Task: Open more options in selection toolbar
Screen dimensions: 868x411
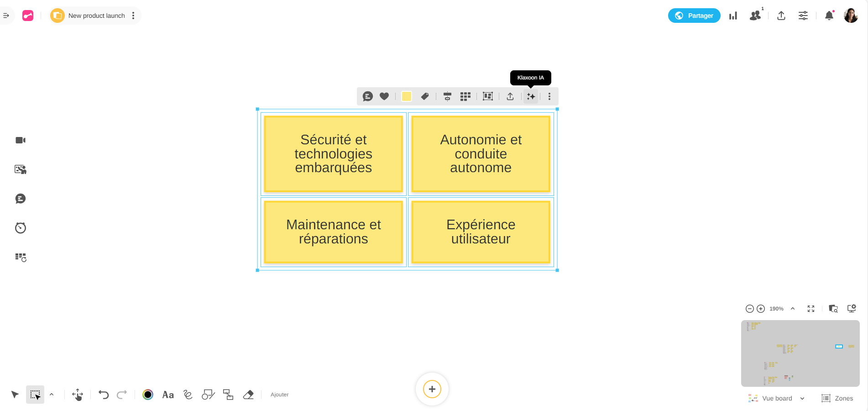Action: click(x=549, y=96)
